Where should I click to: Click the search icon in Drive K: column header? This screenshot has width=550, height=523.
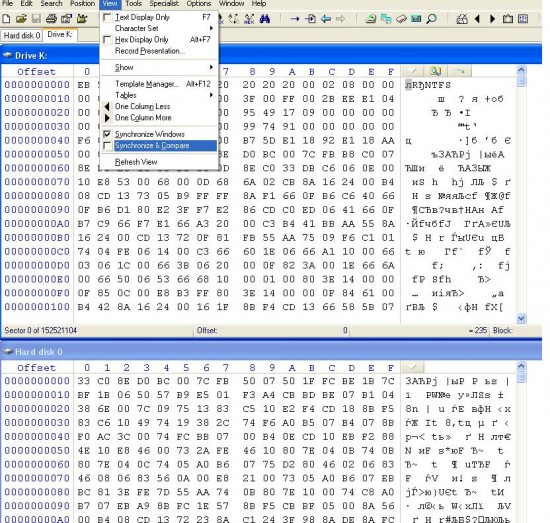[x=436, y=71]
